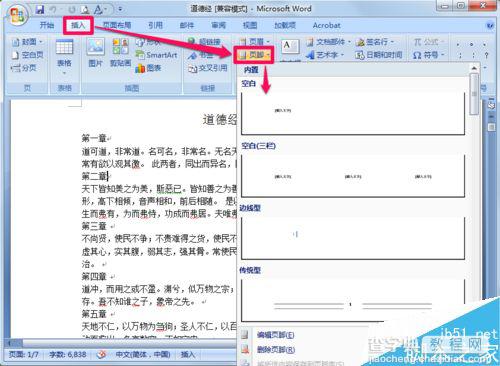Insert a 书签 bookmark
Screen dimensions: 500x366
[x=200, y=55]
